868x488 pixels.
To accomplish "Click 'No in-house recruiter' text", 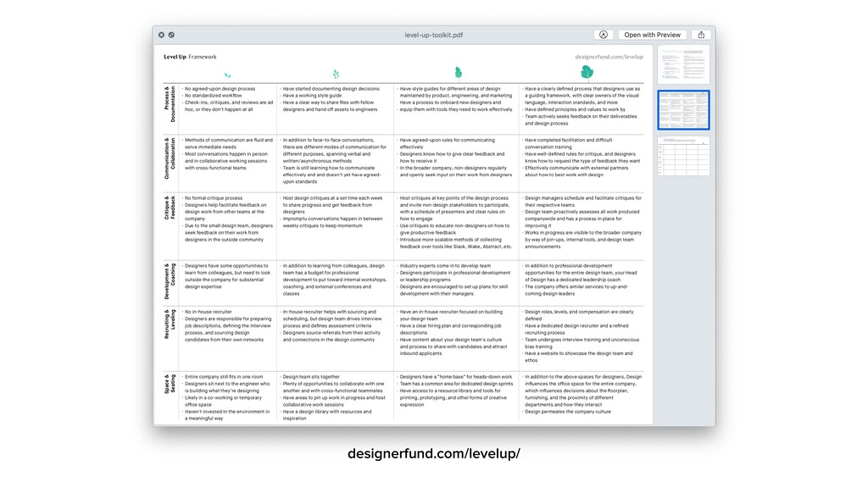I will coord(209,312).
